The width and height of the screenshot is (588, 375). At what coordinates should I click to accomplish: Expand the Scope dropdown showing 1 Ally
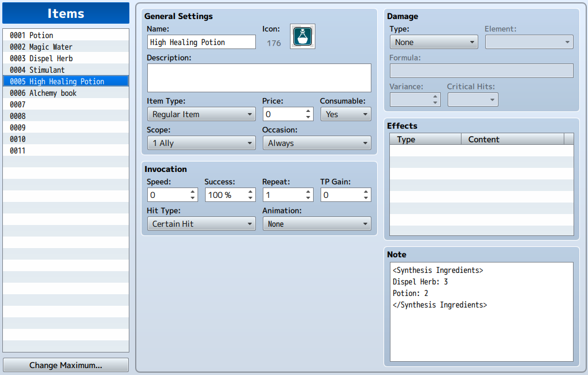[x=202, y=143]
